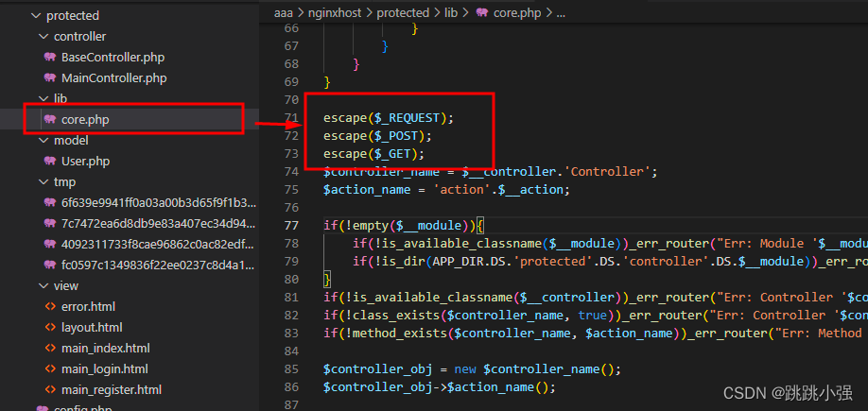Click the PHP icon beside User.php

coord(50,161)
